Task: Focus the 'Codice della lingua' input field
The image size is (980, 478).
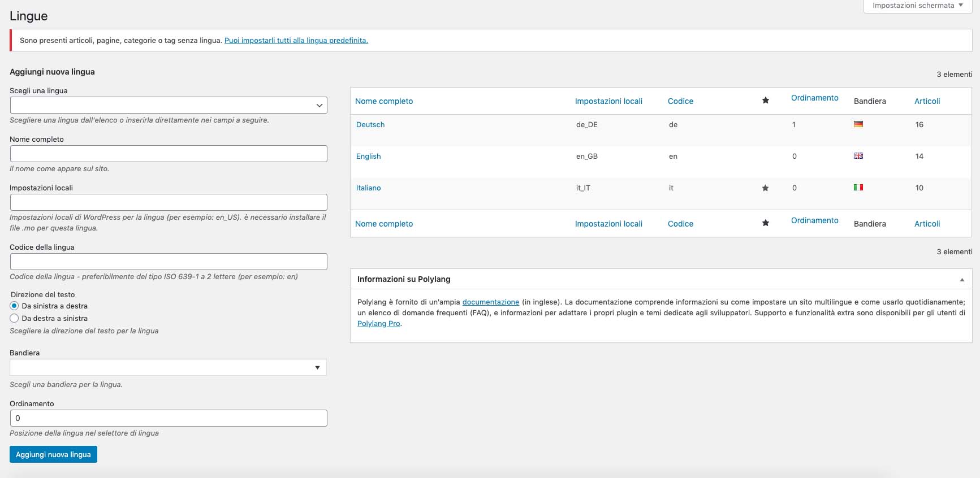Action: click(x=169, y=262)
